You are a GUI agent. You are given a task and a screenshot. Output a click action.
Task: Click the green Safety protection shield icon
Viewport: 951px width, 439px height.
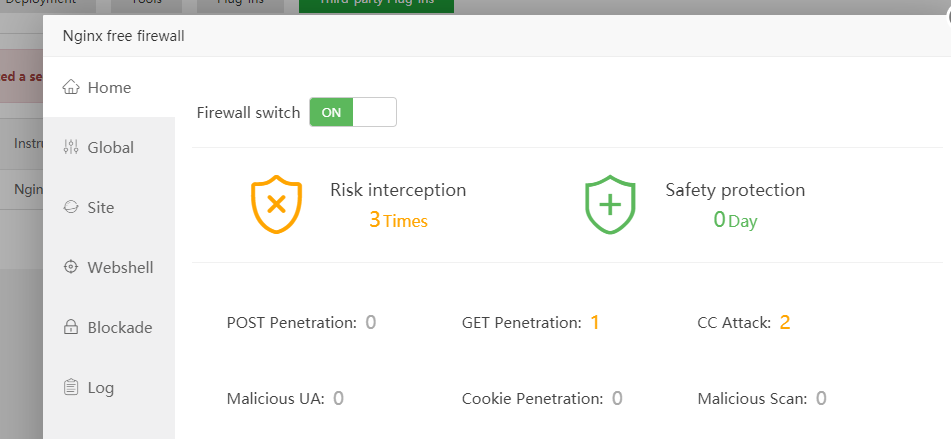pos(610,204)
